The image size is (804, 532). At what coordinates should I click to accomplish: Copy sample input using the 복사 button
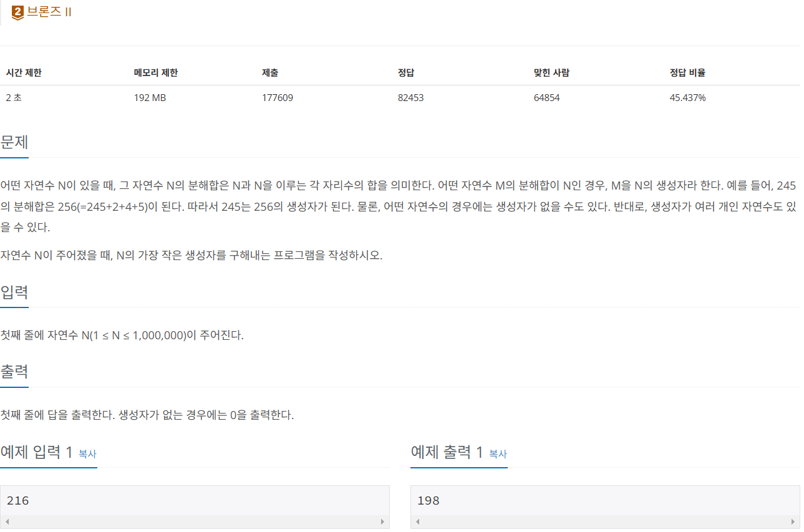point(87,455)
